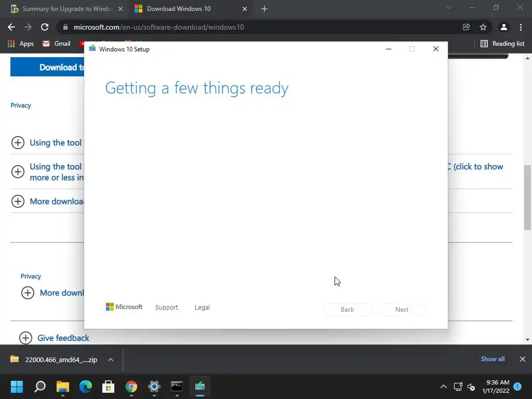Open Chrome three-dot menu
This screenshot has height=399, width=532.
click(x=521, y=27)
